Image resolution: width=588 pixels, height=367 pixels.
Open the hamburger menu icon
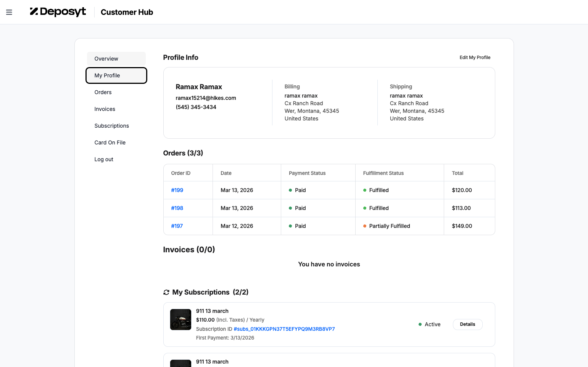pyautogui.click(x=9, y=12)
